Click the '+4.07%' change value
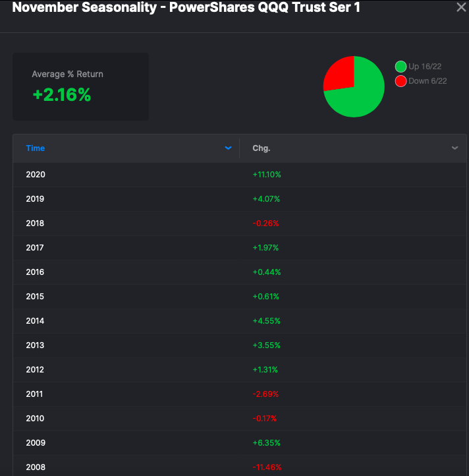469x476 pixels. [x=266, y=199]
